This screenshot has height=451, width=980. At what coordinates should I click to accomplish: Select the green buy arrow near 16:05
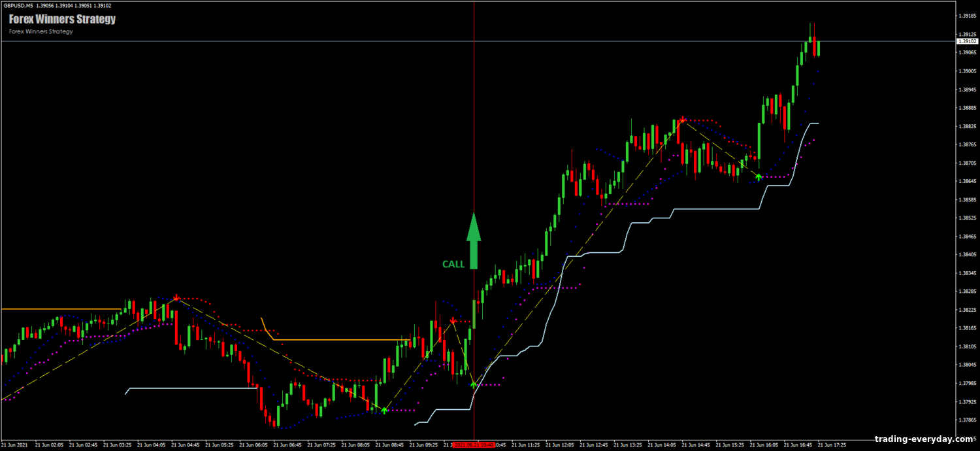point(758,176)
